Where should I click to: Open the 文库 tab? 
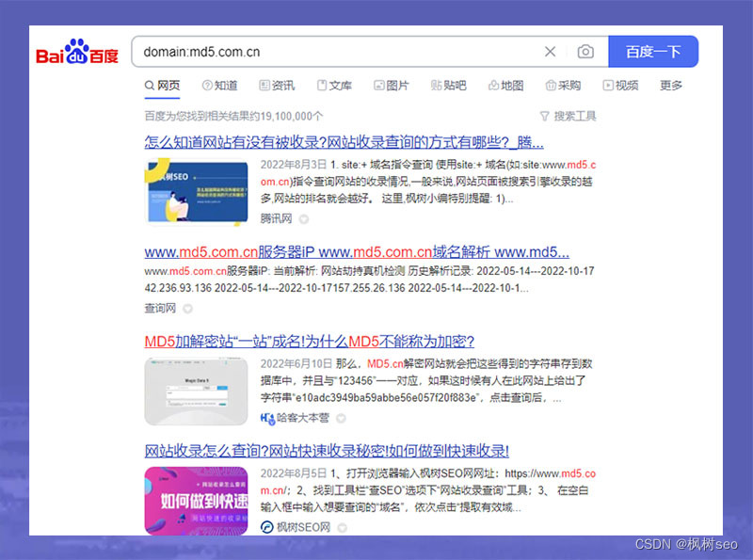(x=334, y=86)
